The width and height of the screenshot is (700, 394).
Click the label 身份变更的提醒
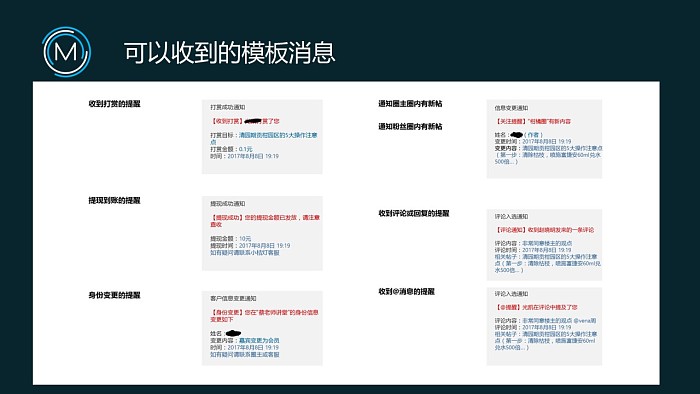click(x=114, y=295)
